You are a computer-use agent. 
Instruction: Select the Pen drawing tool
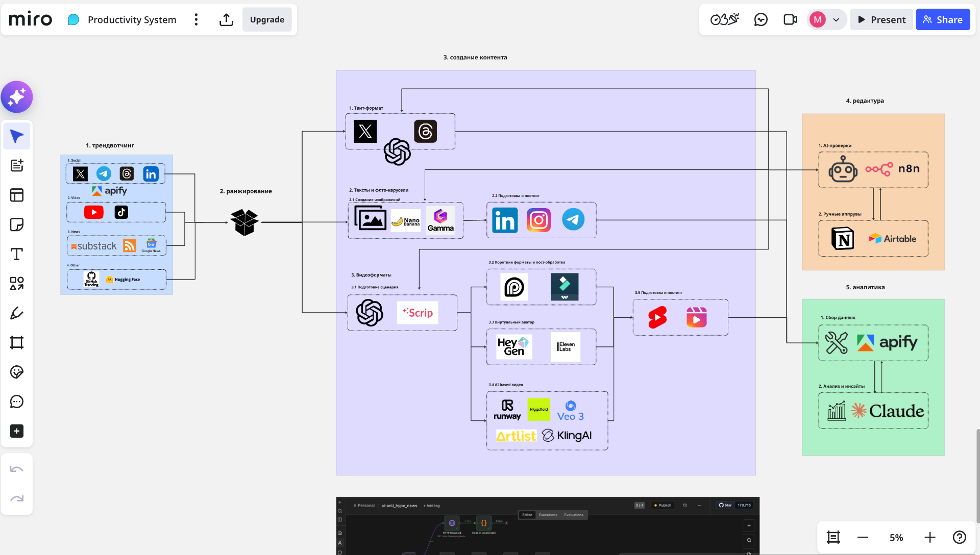[x=17, y=313]
